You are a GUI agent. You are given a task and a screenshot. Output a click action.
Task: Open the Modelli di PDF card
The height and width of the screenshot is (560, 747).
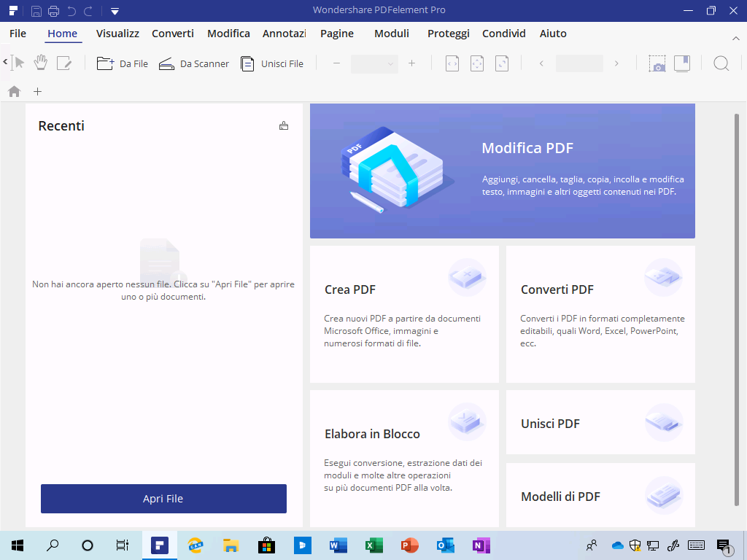point(600,495)
